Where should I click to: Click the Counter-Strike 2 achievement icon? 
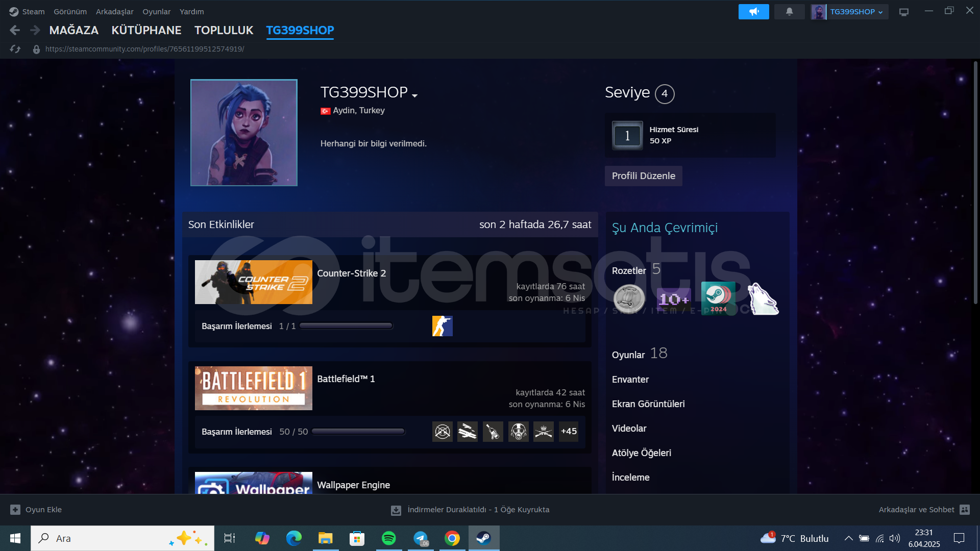pos(442,326)
